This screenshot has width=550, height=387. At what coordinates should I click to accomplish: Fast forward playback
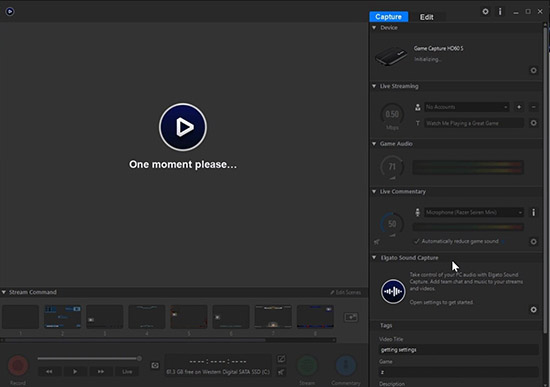pos(101,371)
